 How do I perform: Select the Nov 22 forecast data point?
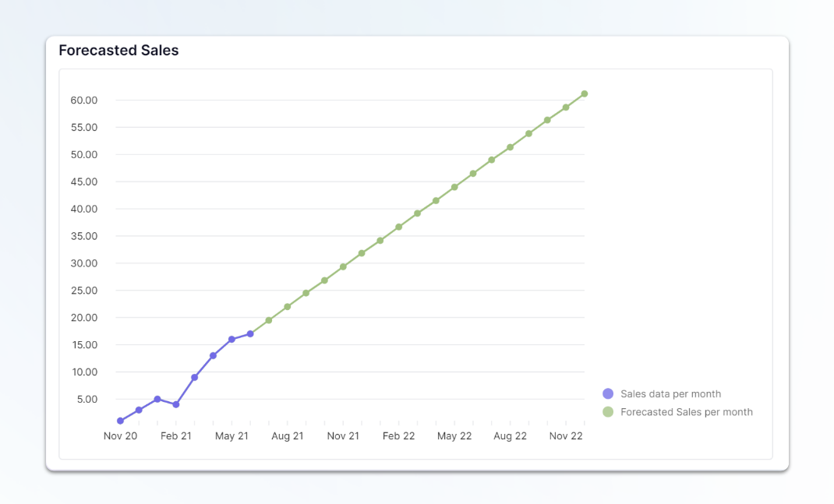[x=566, y=107]
